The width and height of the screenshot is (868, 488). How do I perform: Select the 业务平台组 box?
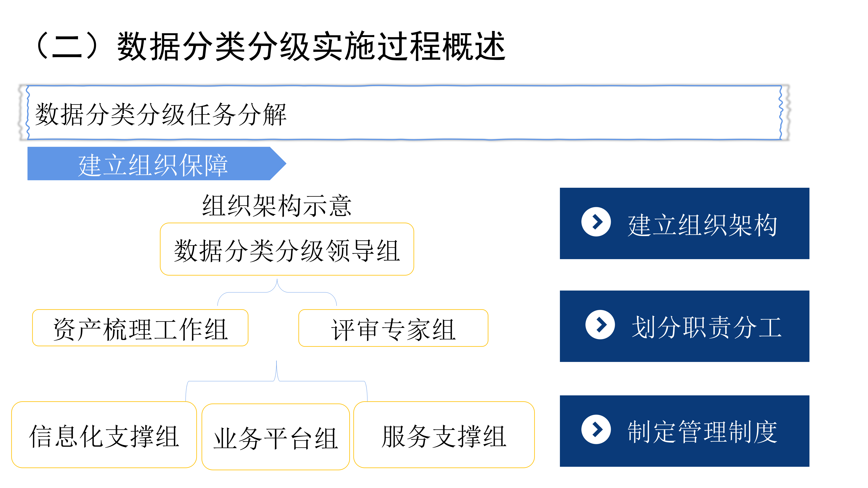[276, 437]
